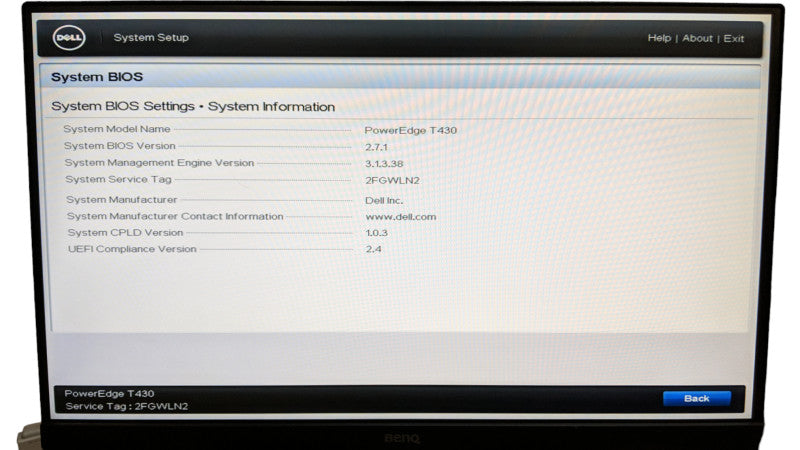Open the About link

coord(697,38)
